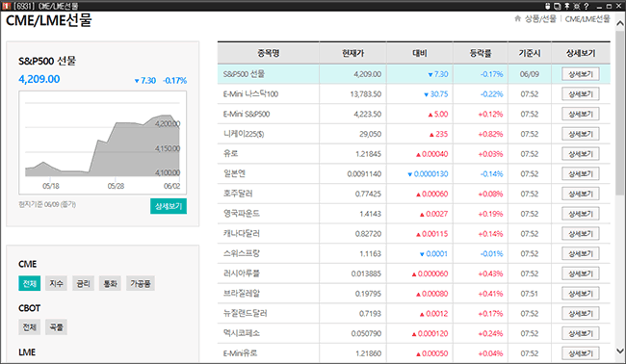Open 상세보기 for 니케이225($) row
626x364 pixels.
click(581, 134)
